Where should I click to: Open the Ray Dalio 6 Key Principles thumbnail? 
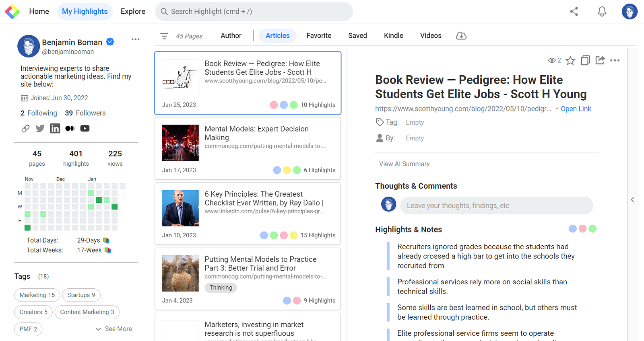coord(180,208)
